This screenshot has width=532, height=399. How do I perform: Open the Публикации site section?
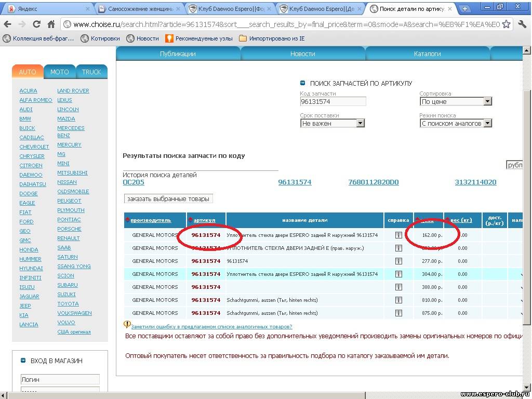pos(178,54)
